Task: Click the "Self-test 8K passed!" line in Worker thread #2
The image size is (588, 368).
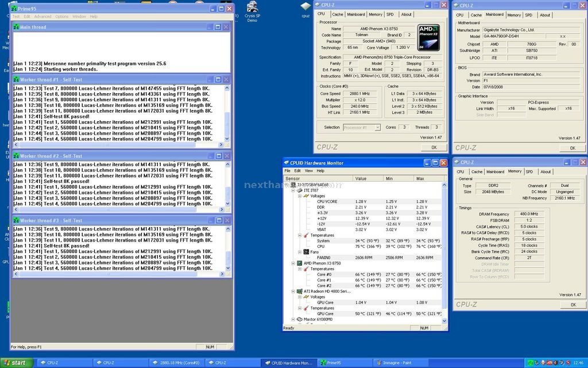Action: 51,181
